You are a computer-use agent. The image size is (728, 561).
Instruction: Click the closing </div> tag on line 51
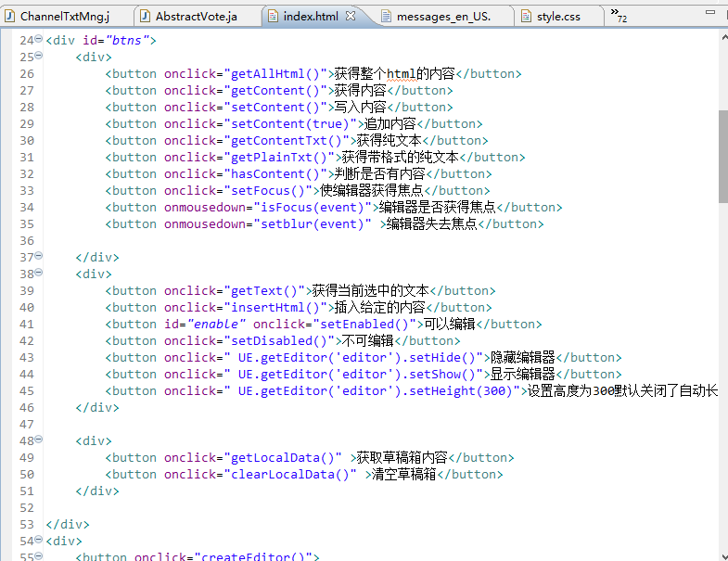click(x=97, y=491)
